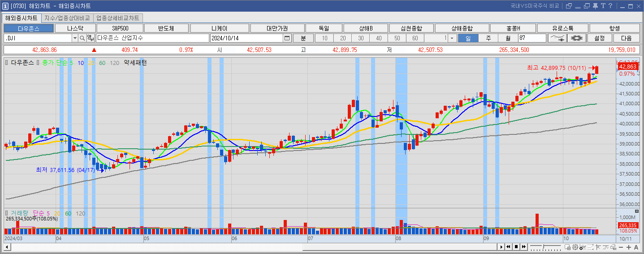Viewport: 644px width, 254px height.
Task: Close the volume panel with X icon
Action: point(637,211)
